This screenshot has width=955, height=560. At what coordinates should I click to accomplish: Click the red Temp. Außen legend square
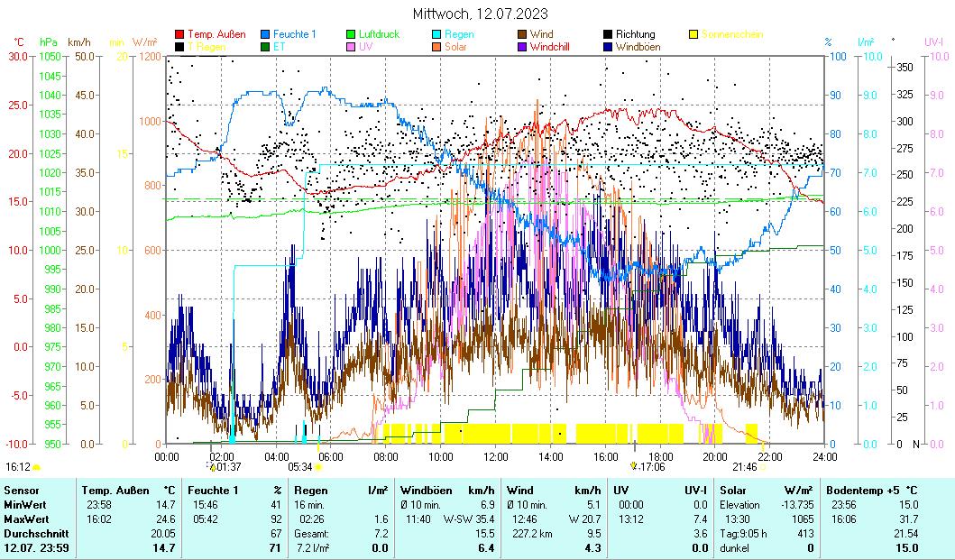(x=179, y=34)
